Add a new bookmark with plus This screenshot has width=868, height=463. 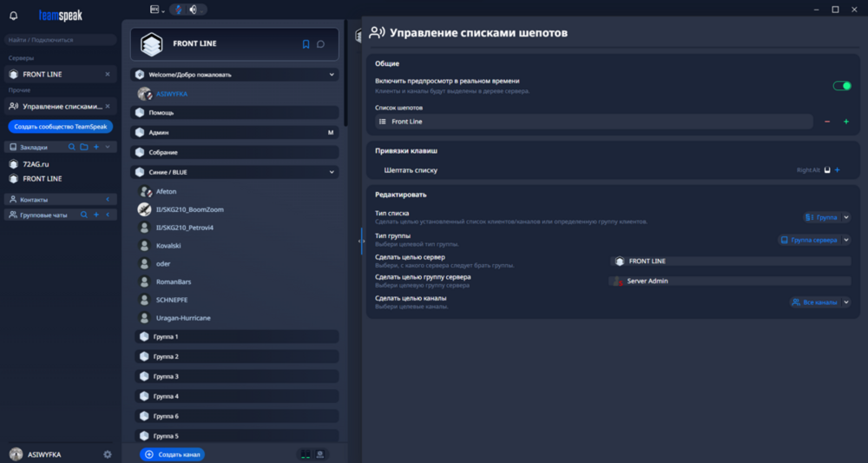click(x=96, y=148)
